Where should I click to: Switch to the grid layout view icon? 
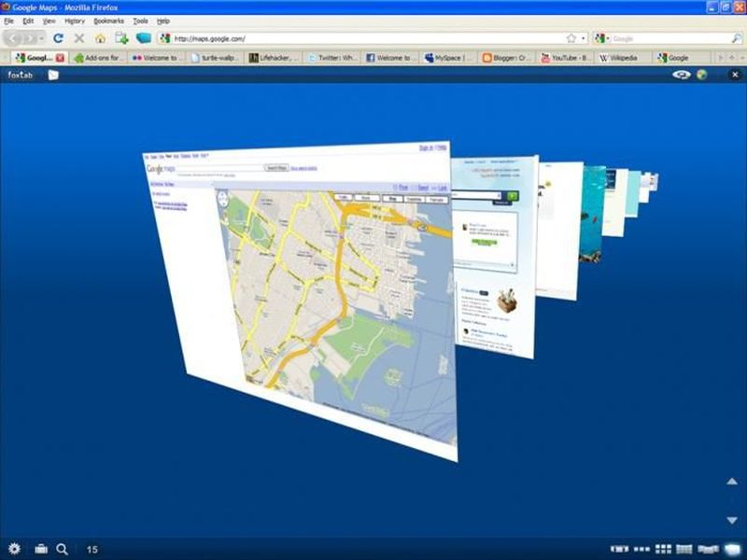tap(664, 549)
